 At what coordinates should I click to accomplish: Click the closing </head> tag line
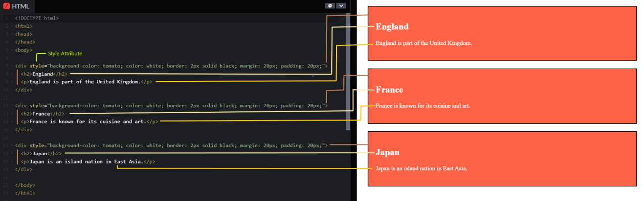(25, 42)
